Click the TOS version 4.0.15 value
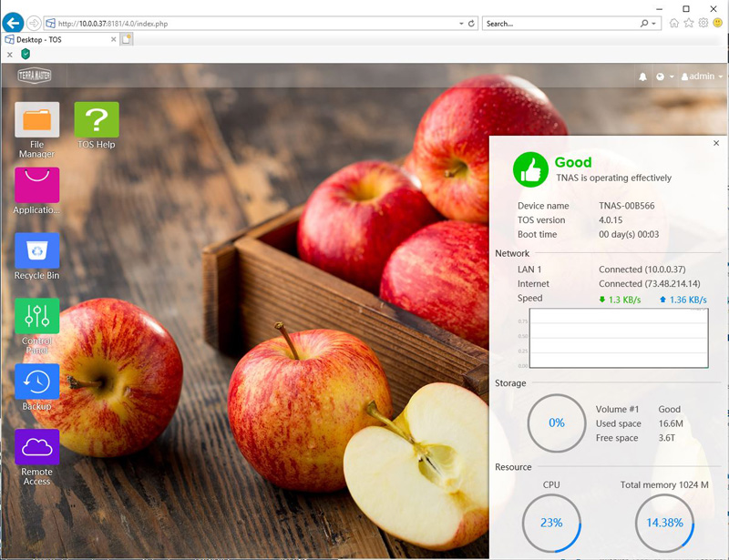Image resolution: width=729 pixels, height=560 pixels. [611, 220]
